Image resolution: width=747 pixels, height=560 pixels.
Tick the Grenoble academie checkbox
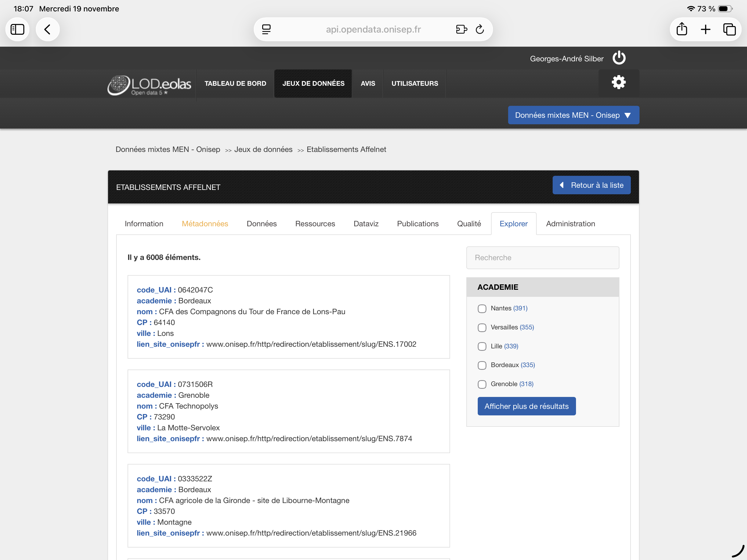(x=482, y=384)
